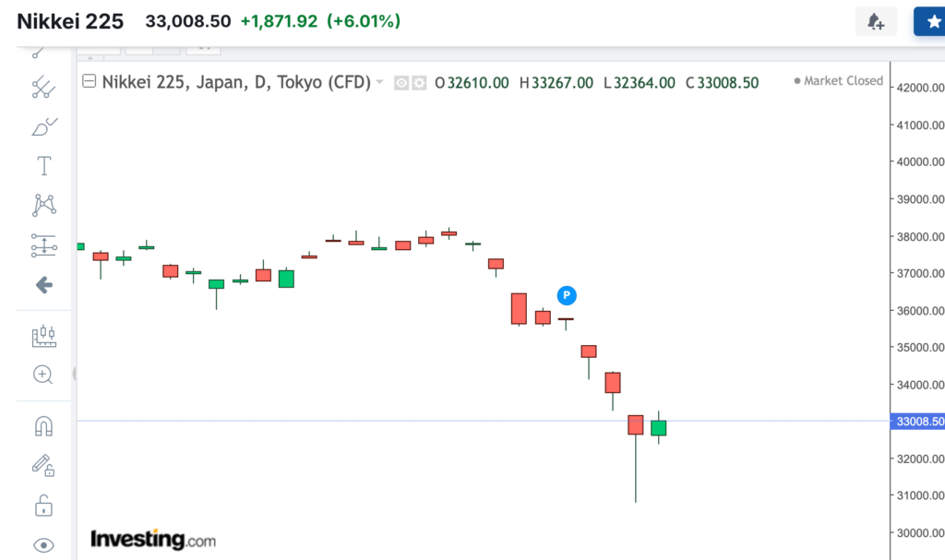
Task: Choose the Text annotation tool
Action: 43,166
